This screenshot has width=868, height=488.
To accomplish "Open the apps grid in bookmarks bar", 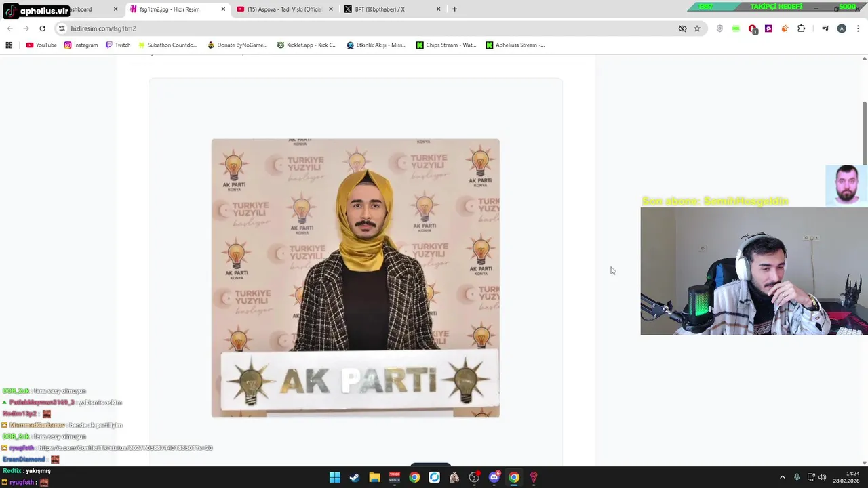I will click(9, 45).
